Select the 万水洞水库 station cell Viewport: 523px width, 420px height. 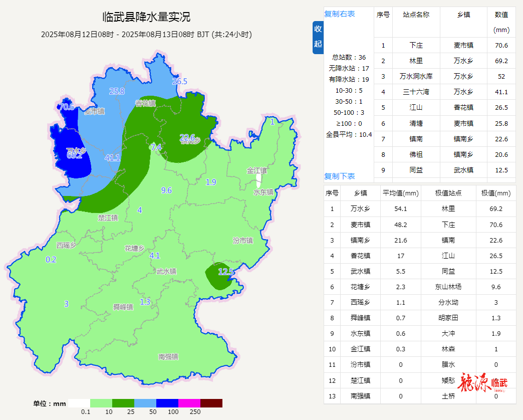click(416, 77)
